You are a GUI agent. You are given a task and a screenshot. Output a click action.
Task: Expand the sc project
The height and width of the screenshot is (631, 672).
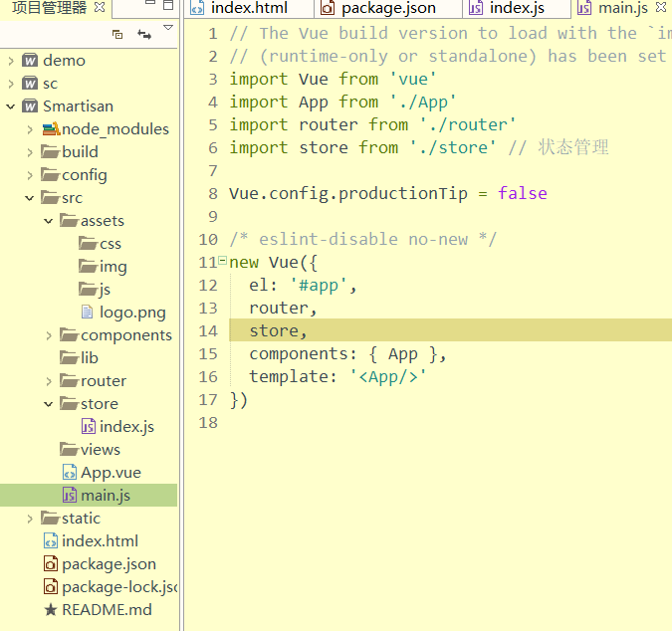pos(11,84)
